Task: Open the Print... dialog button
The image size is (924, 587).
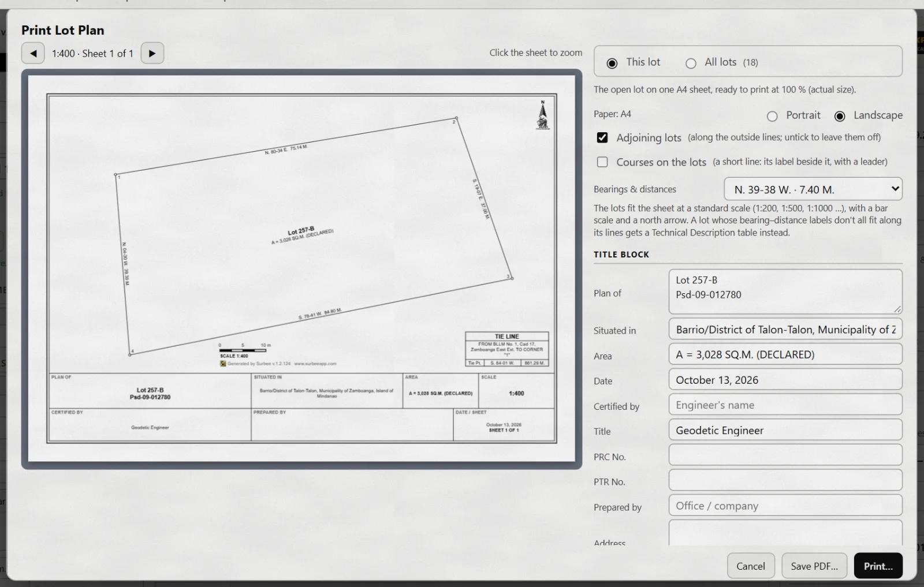Action: click(x=878, y=566)
